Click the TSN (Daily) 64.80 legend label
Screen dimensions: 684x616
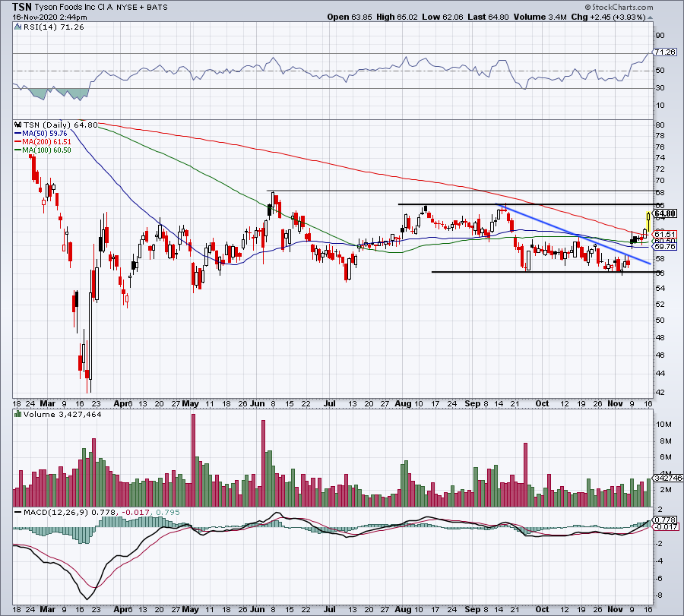(x=61, y=125)
